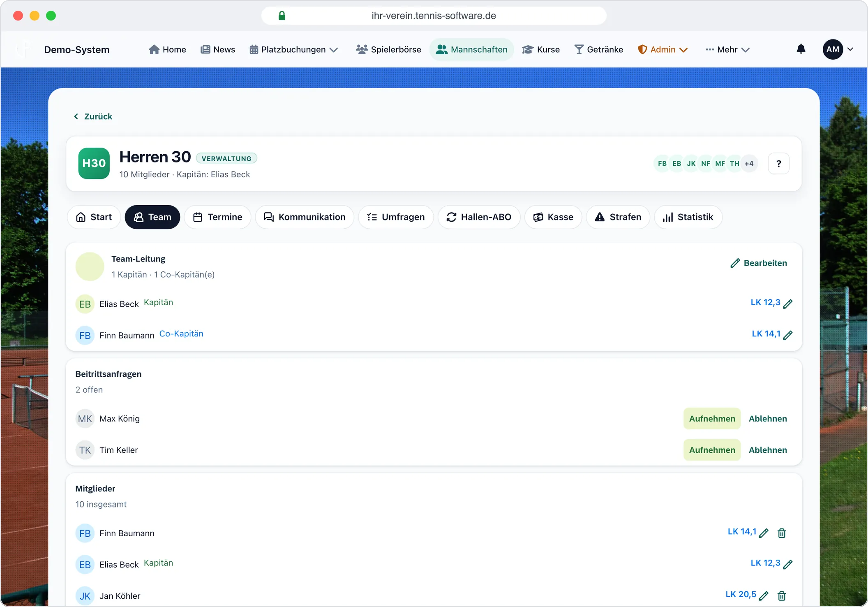Remove Jan Köhler with trash icon
Viewport: 868px width, 607px height.
pos(782,596)
